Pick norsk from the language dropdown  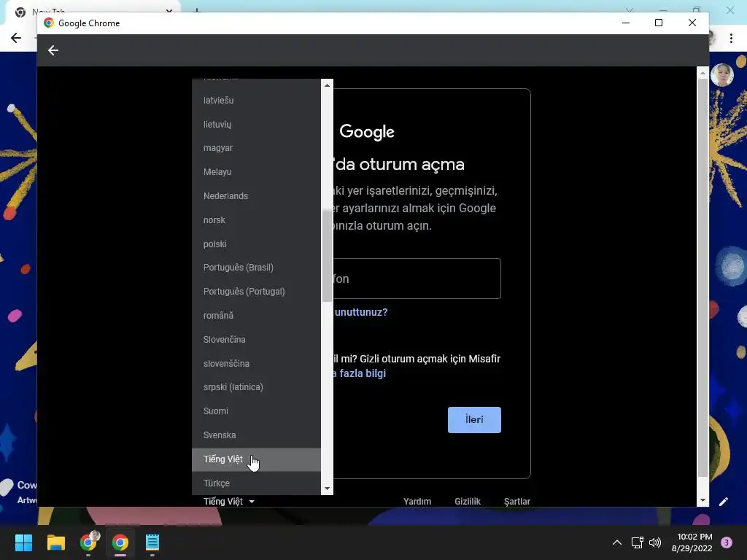point(256,220)
